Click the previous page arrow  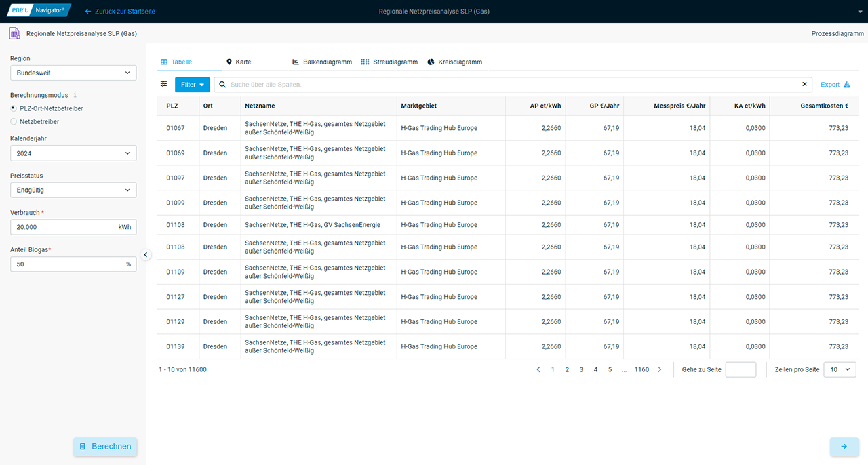coord(538,369)
